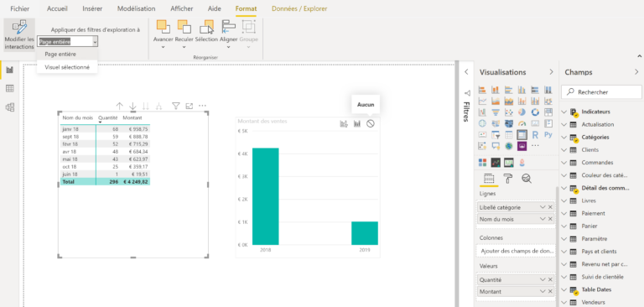The height and width of the screenshot is (307, 644).
Task: Open dropdown for Nom du mois field
Action: click(x=543, y=219)
